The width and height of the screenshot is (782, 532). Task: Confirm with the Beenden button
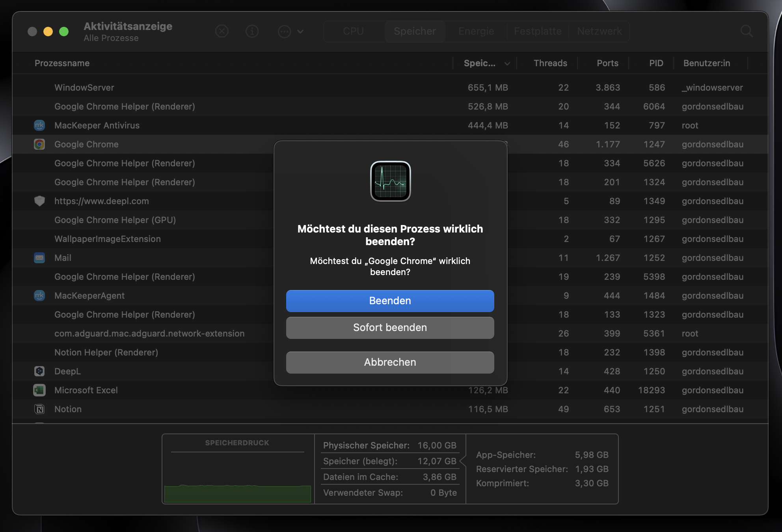coord(390,301)
